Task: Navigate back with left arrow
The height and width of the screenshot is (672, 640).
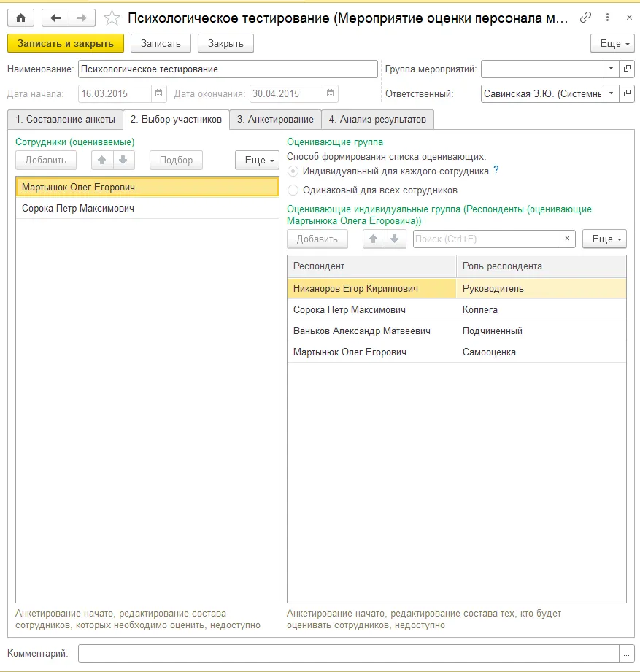Action: [55, 18]
